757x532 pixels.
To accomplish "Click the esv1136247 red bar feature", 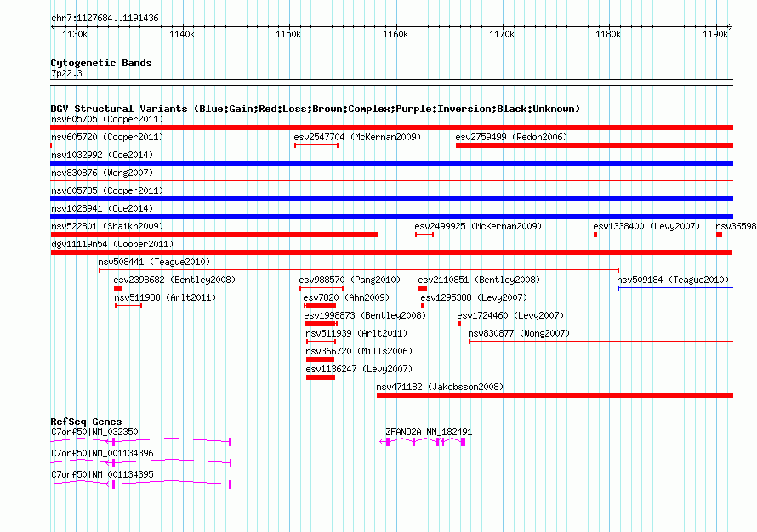I will tap(321, 377).
